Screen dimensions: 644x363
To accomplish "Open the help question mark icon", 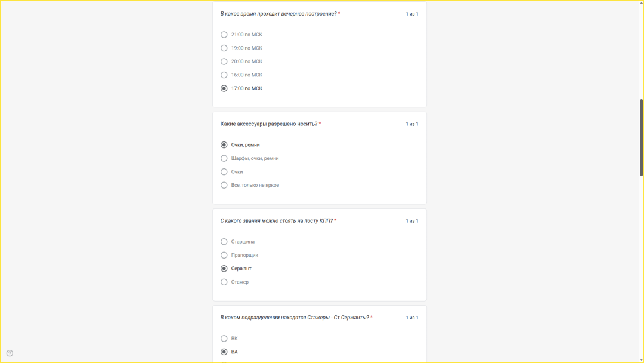I will click(10, 353).
